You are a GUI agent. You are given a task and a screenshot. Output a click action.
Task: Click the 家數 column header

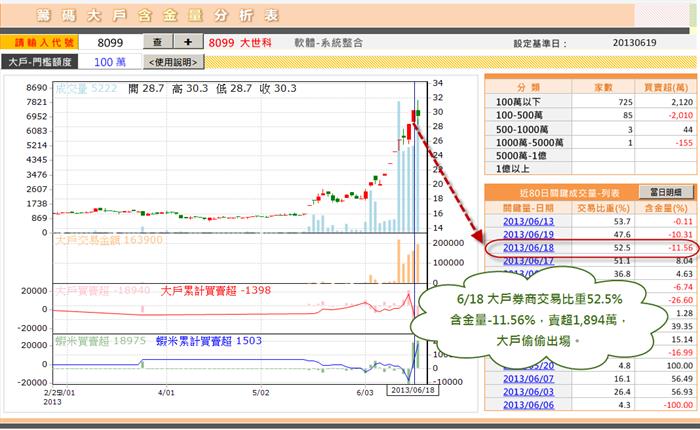(x=603, y=88)
